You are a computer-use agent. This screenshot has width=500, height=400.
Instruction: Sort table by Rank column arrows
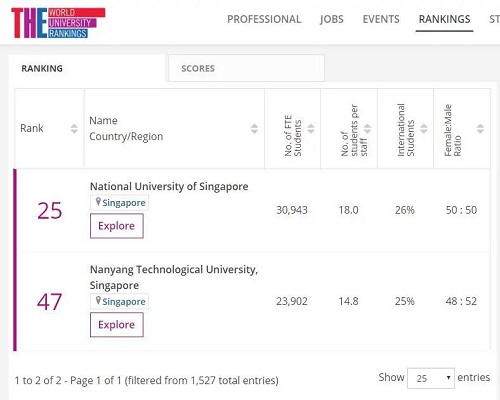coord(74,129)
